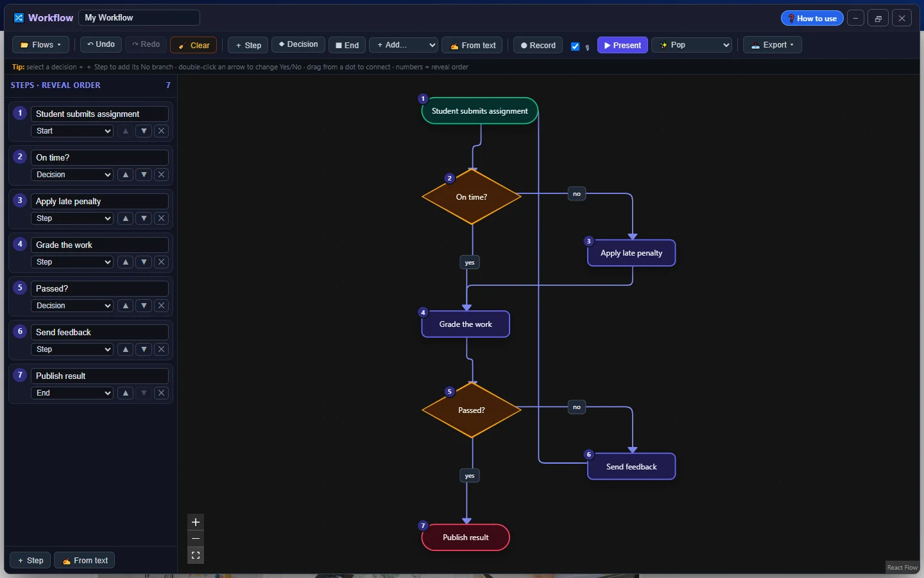Move 'Apply late penalty' step down
The image size is (924, 578).
[x=144, y=218]
